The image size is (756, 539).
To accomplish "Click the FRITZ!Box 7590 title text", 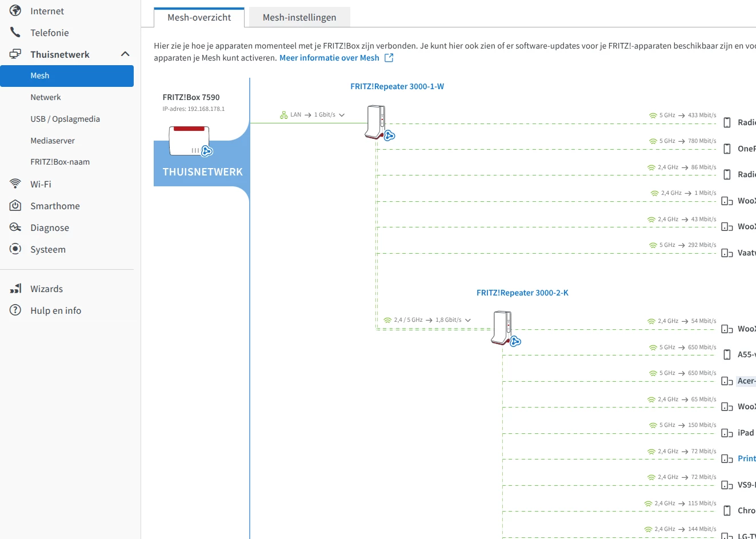I will click(x=191, y=97).
